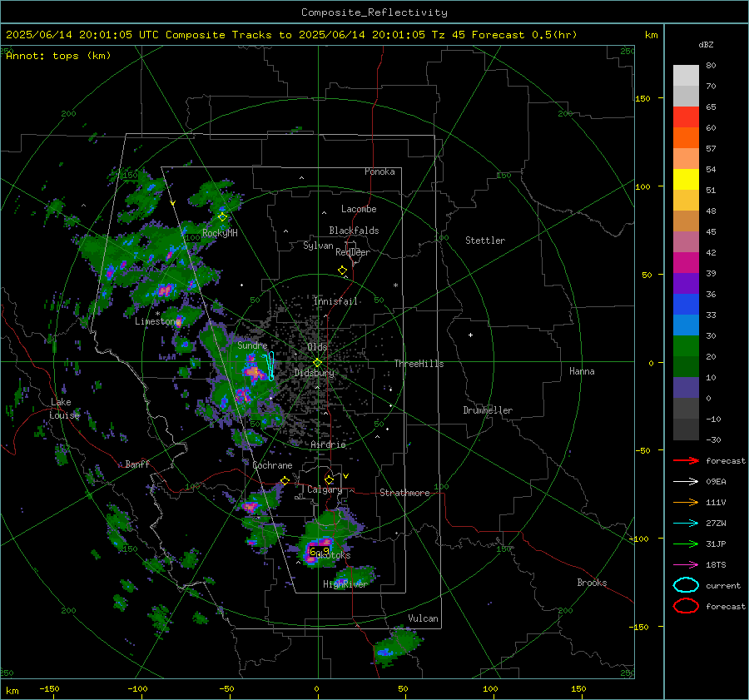
Task: Click the blue 33 dBZ color swatch
Action: coord(686,305)
